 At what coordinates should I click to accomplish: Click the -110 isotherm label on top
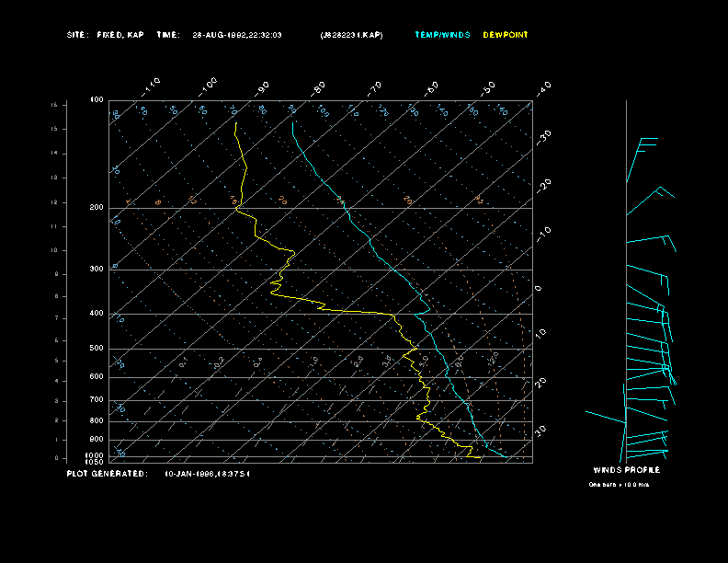pyautogui.click(x=151, y=86)
